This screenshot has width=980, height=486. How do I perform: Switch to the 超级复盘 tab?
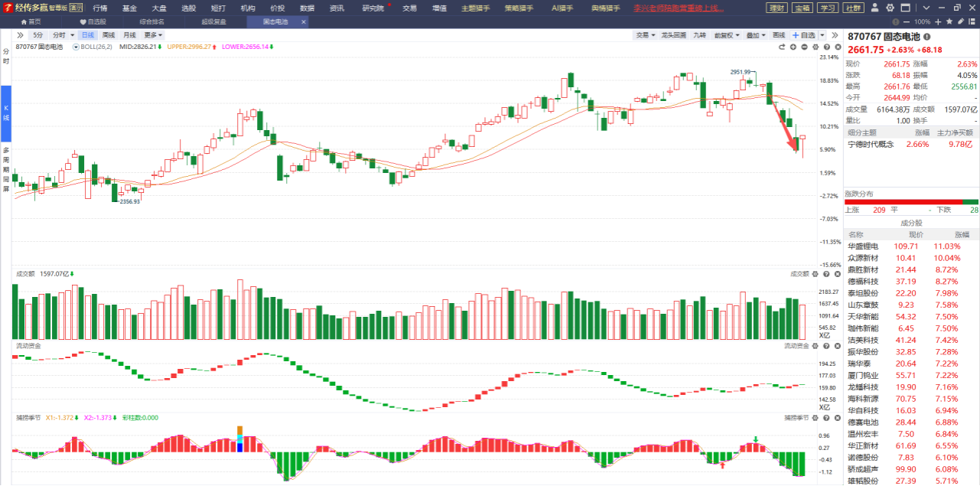point(213,21)
